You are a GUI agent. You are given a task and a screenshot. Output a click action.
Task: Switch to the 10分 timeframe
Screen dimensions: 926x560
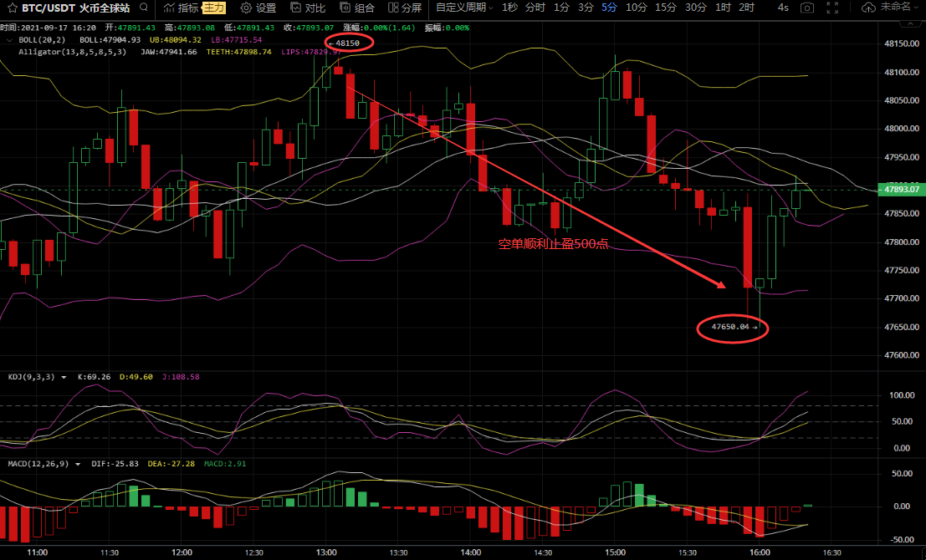637,8
